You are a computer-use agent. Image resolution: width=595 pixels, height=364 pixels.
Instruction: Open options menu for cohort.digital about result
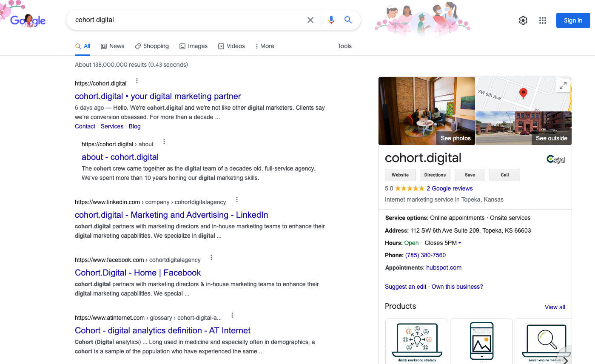(x=164, y=142)
